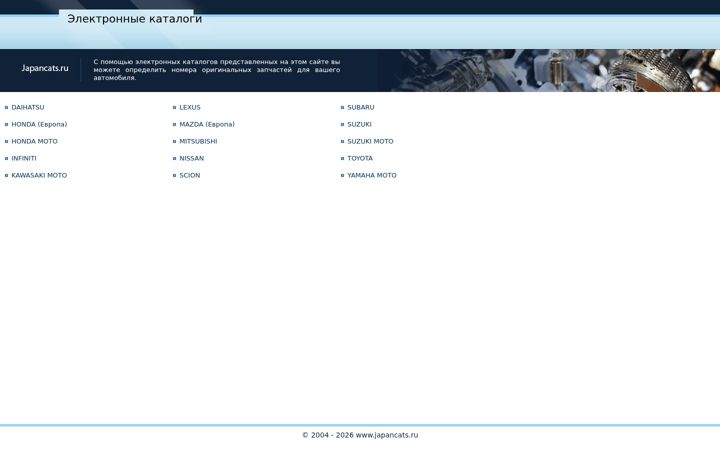
Task: Go to HONDA MOTO catalog
Action: click(x=34, y=141)
